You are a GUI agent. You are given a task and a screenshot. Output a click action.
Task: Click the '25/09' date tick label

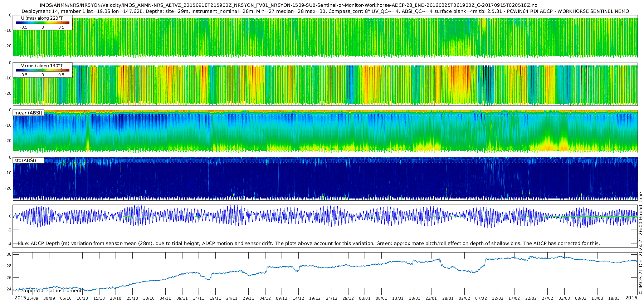33,298
